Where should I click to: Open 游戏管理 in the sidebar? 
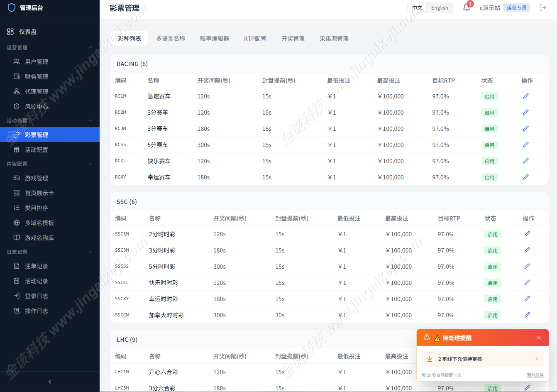coord(50,178)
